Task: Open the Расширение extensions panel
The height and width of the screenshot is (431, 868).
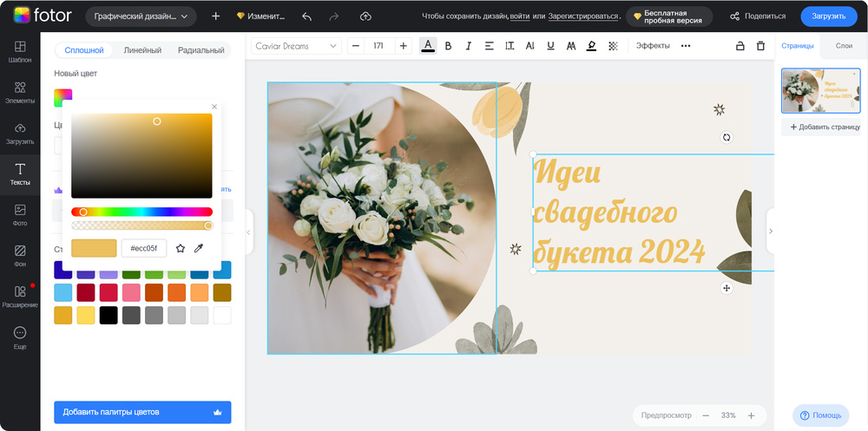Action: (20, 297)
